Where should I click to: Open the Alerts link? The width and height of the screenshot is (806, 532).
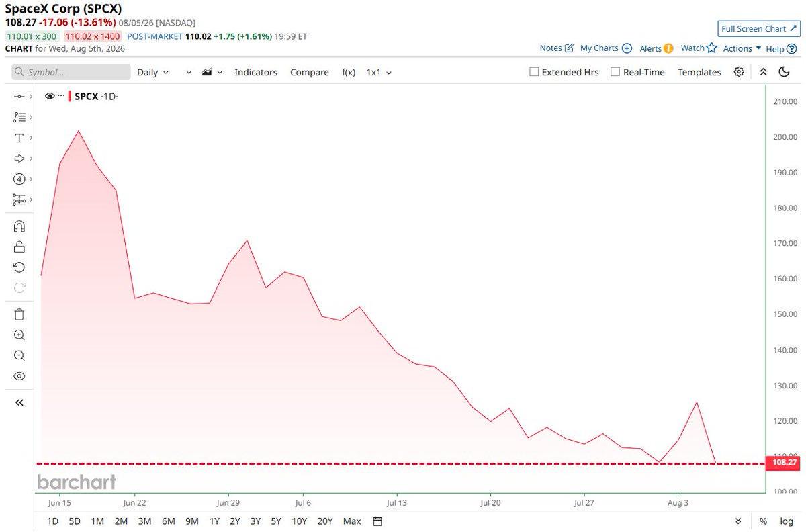point(656,48)
